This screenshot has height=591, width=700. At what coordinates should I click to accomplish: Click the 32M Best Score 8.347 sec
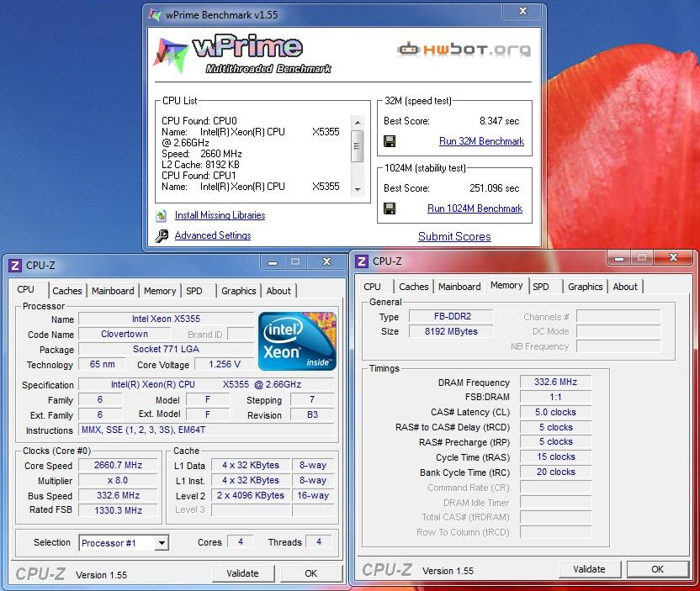coord(499,121)
